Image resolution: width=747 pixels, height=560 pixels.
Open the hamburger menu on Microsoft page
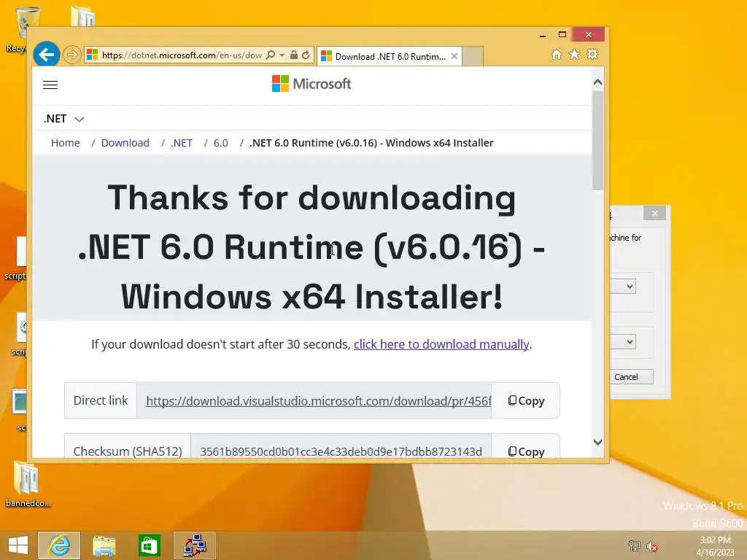pyautogui.click(x=50, y=85)
